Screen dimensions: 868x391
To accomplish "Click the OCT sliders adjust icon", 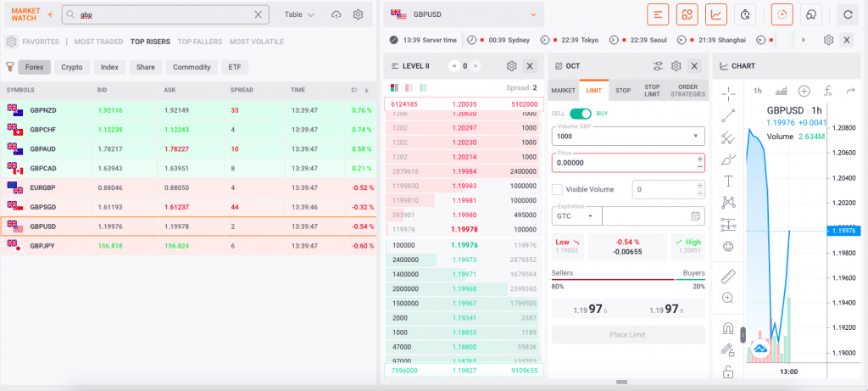I will point(658,66).
